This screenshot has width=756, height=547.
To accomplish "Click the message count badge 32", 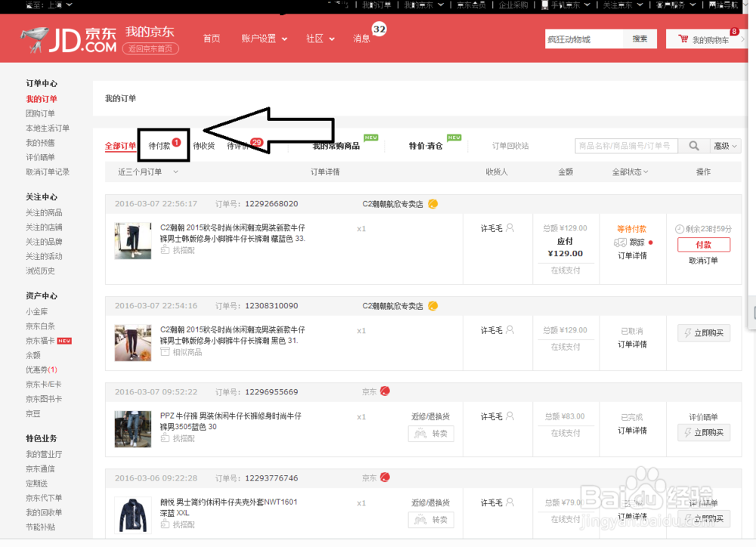I will point(379,29).
